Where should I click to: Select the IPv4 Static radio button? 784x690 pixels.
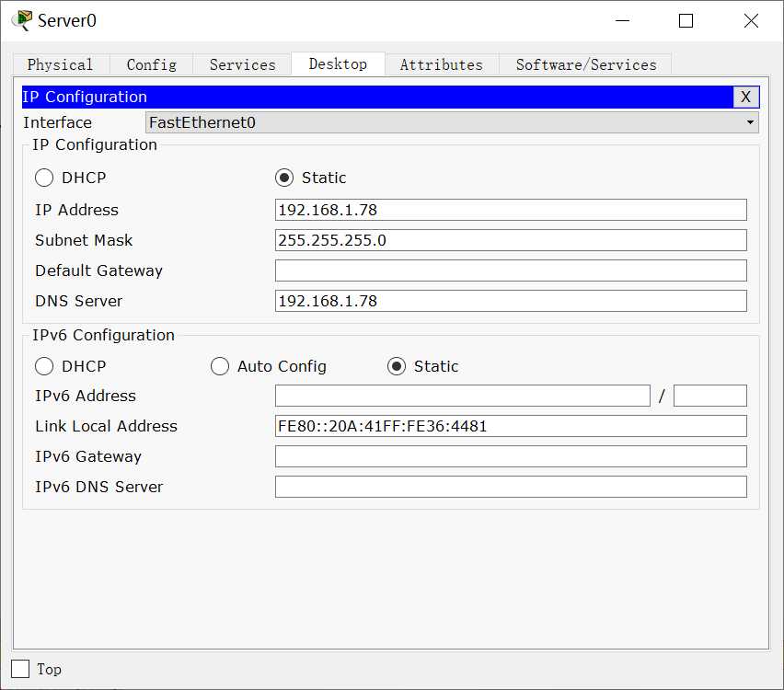coord(284,178)
